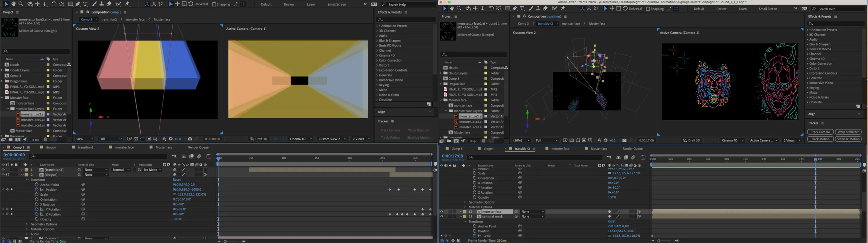Open Cinema 4D renderer dropdown in left viewer
The height and width of the screenshot is (243, 868).
point(301,139)
